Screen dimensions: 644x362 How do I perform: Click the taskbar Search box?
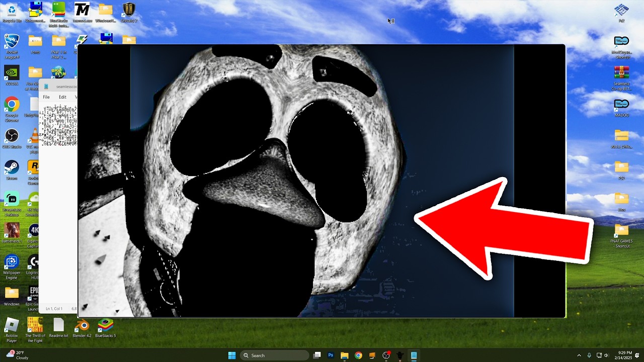274,355
